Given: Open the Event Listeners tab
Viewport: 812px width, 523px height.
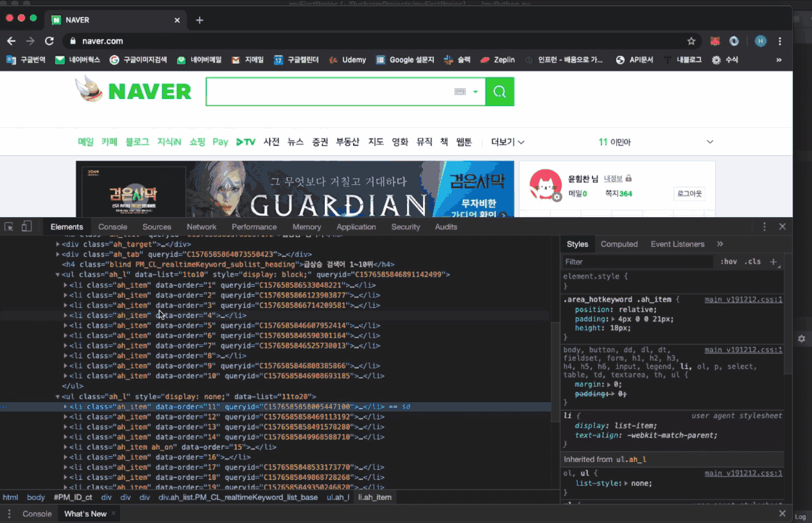Looking at the screenshot, I should click(677, 244).
